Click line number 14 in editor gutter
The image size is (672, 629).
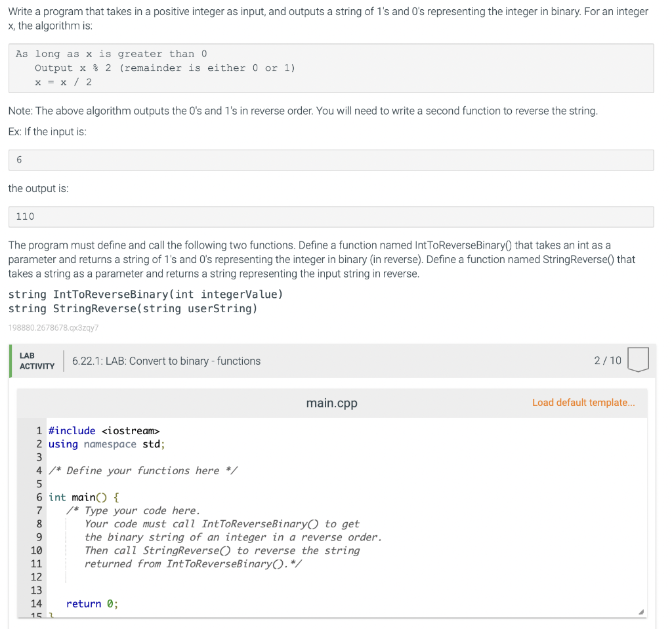(37, 603)
